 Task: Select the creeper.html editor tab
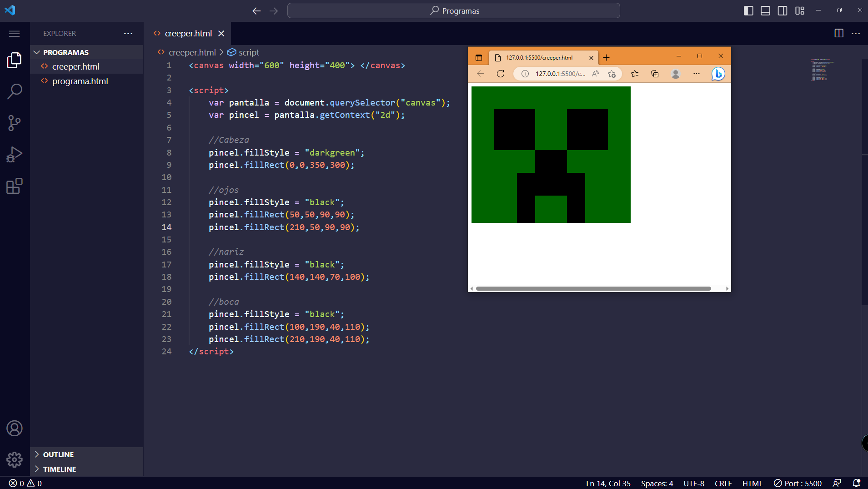[187, 34]
